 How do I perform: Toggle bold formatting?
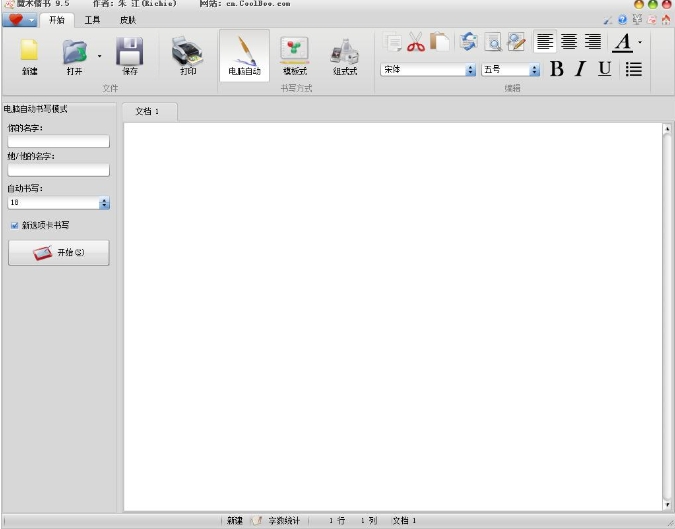pyautogui.click(x=557, y=69)
